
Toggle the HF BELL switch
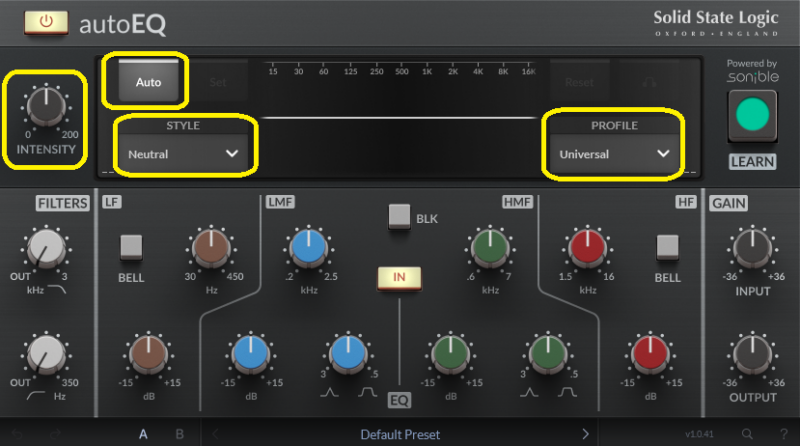tap(667, 246)
